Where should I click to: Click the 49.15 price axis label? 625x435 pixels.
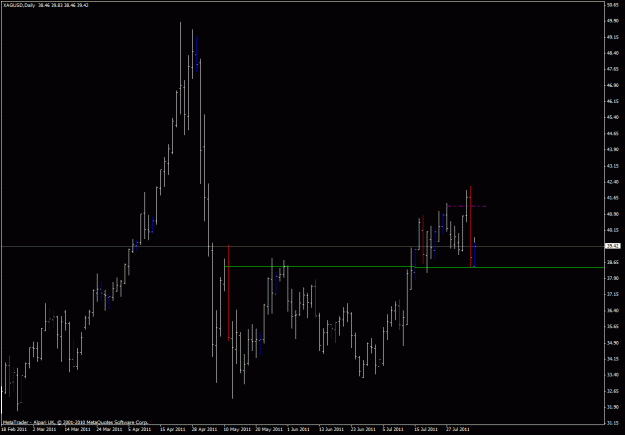point(613,37)
